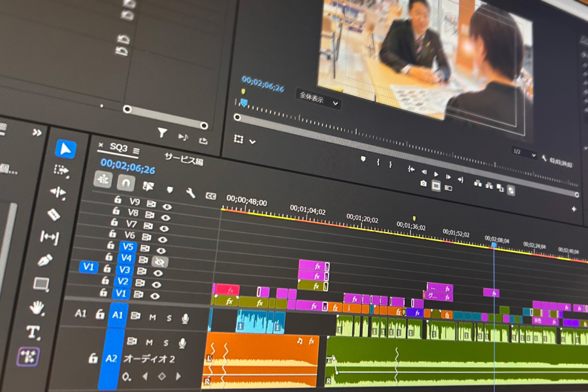588x392 pixels.
Task: Mute the A2 audio track
Action: (x=149, y=342)
